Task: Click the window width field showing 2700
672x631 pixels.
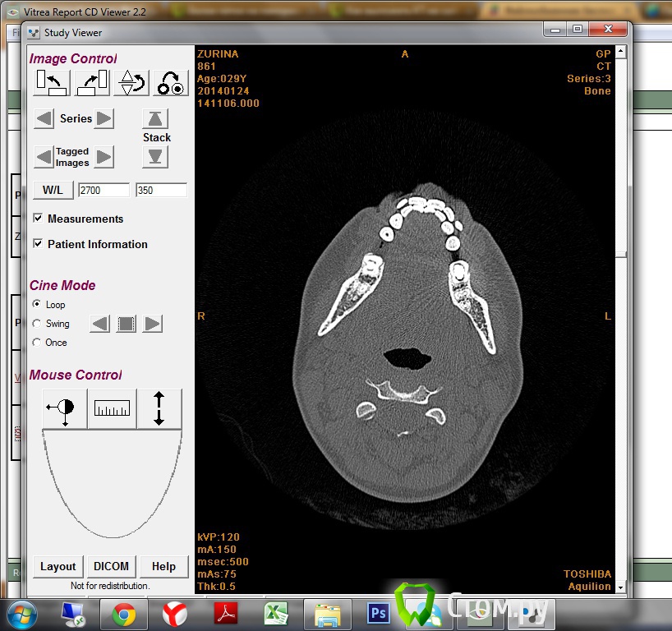Action: click(x=104, y=190)
